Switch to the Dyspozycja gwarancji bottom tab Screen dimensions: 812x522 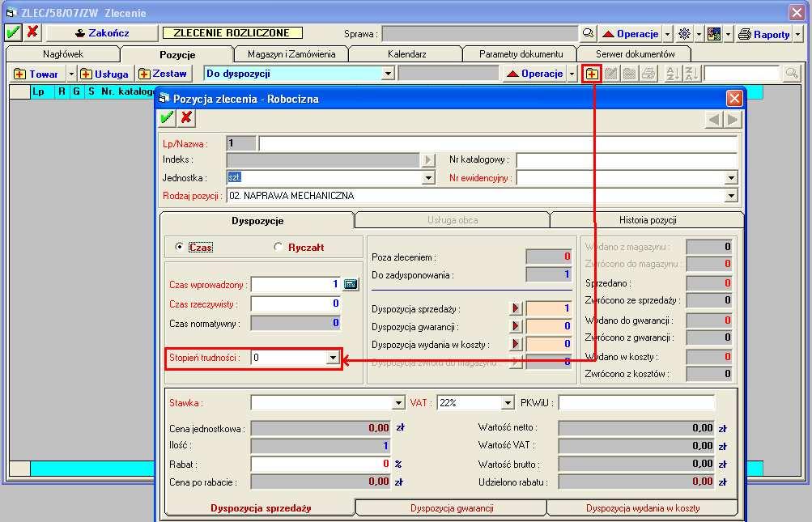coord(452,508)
